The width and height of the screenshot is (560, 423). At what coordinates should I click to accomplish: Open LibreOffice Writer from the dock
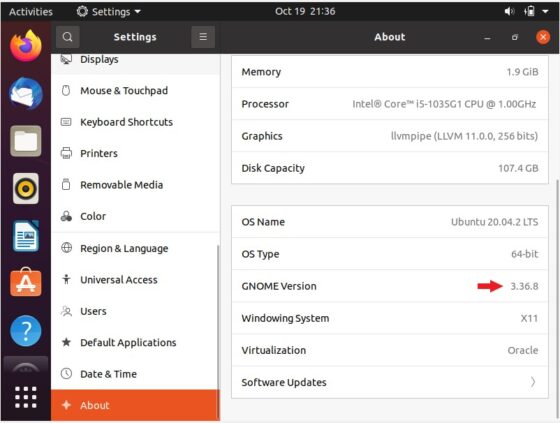[26, 236]
